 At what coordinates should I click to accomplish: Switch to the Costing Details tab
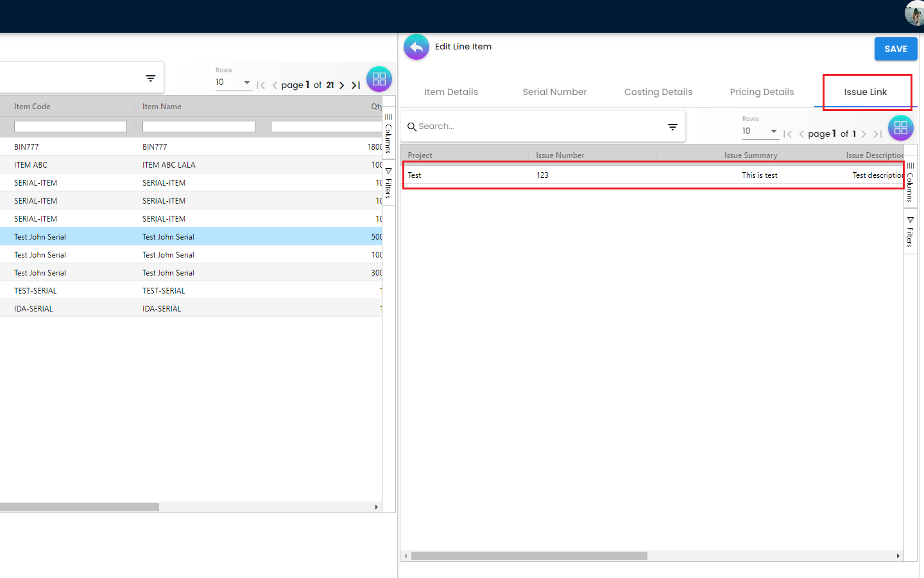point(658,92)
